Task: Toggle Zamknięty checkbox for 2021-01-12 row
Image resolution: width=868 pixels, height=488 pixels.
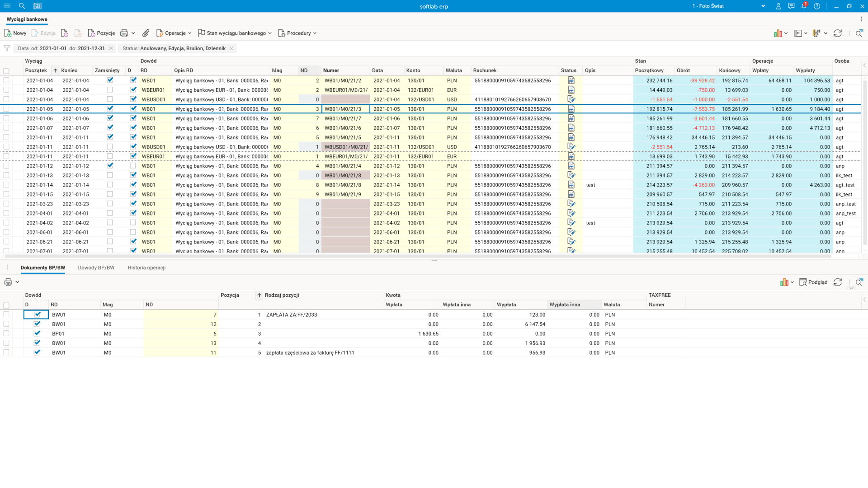Action: 110,165
